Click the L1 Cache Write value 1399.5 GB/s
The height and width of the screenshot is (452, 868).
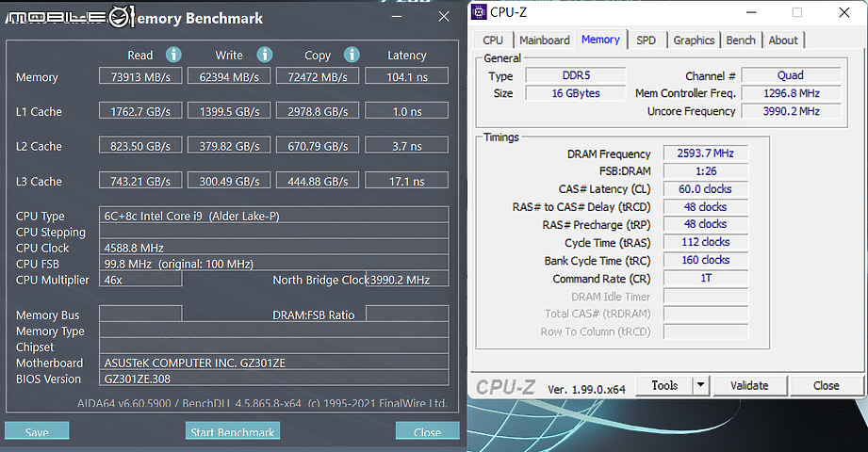click(229, 111)
